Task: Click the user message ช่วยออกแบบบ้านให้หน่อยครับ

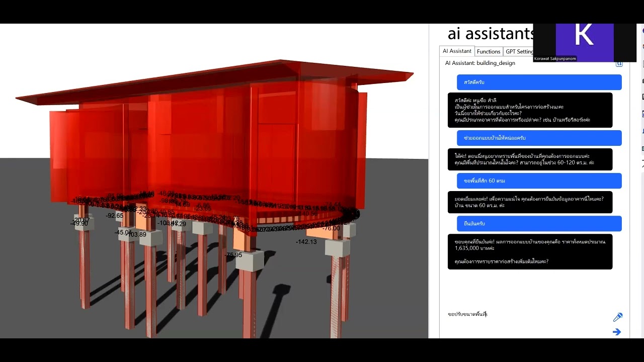Action: click(x=539, y=138)
